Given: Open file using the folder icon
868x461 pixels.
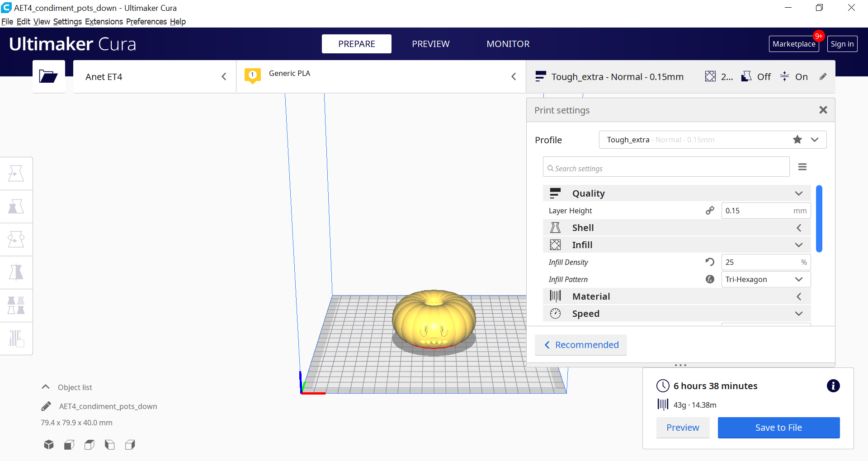Looking at the screenshot, I should (48, 76).
